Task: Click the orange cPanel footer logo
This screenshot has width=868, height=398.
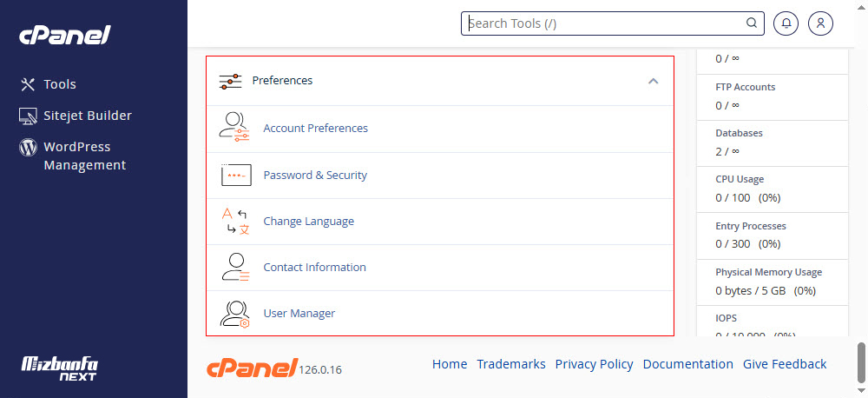Action: pyautogui.click(x=252, y=367)
